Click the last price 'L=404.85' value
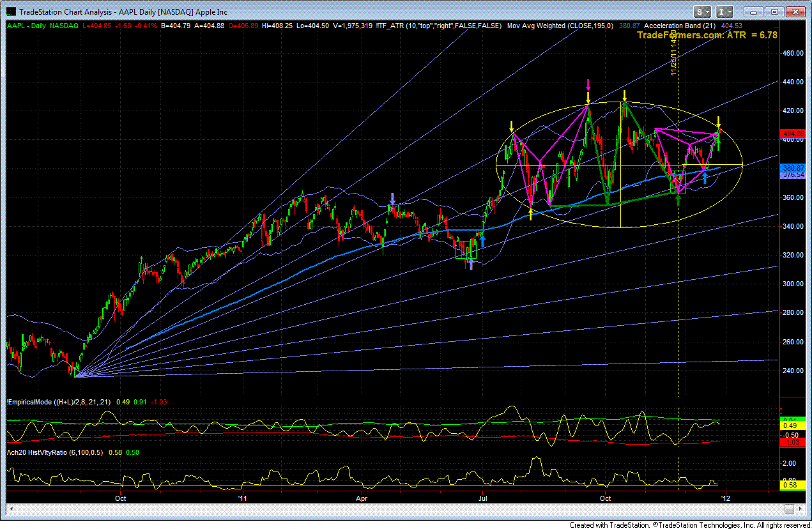Screen dimensions: 812x529 coord(97,26)
